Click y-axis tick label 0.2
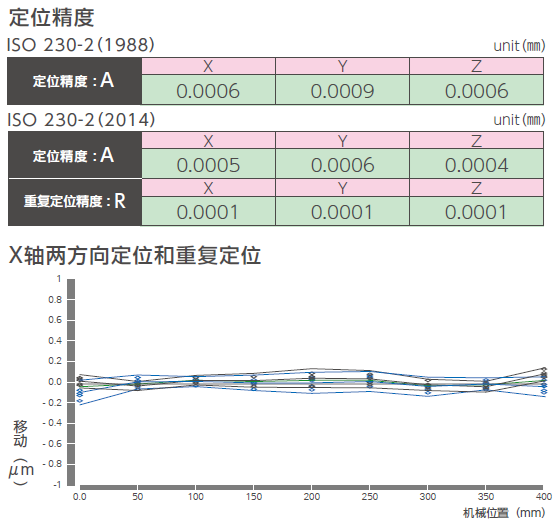The image size is (558, 532). (x=55, y=361)
